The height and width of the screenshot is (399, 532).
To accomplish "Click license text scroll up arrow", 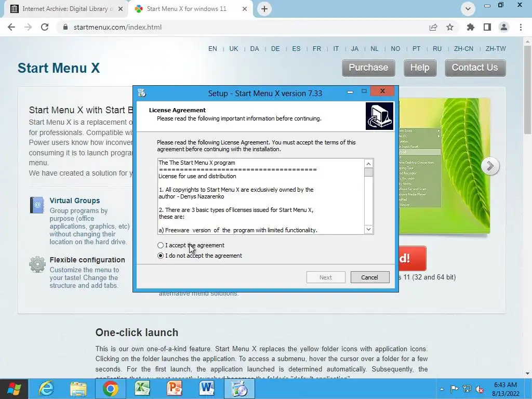I will (368, 164).
